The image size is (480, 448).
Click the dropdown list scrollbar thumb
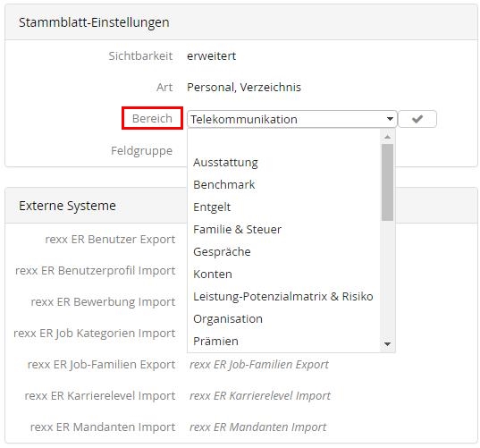387,182
